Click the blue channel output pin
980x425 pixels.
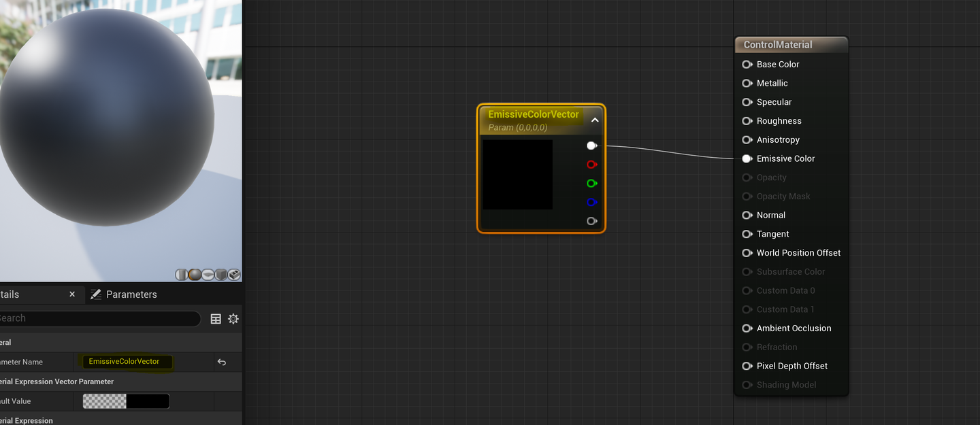click(591, 203)
